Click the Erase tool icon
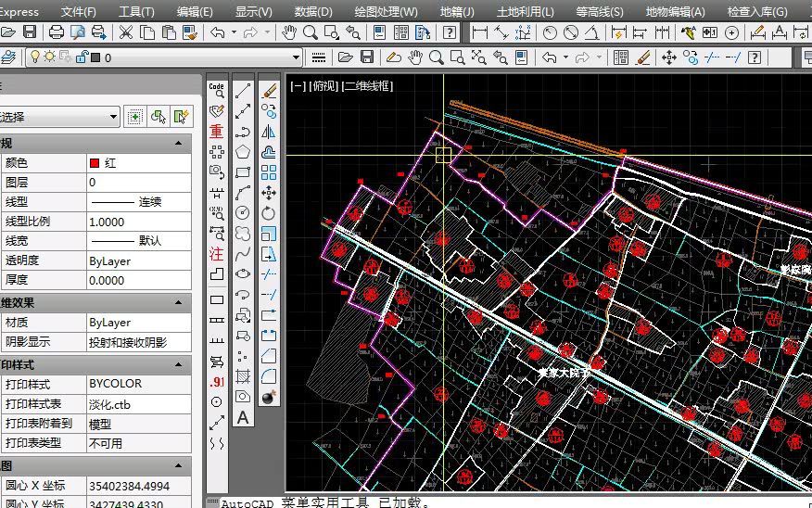This screenshot has width=812, height=508. click(x=269, y=91)
